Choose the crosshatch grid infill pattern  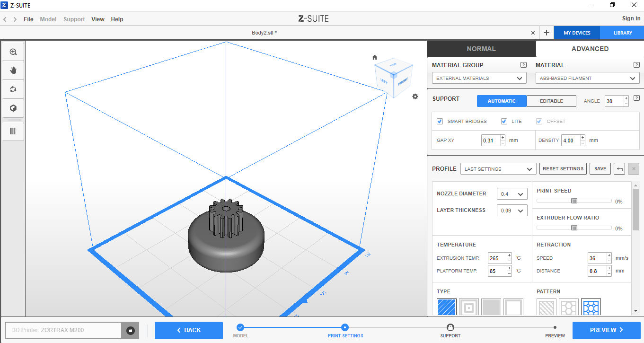[x=547, y=308]
